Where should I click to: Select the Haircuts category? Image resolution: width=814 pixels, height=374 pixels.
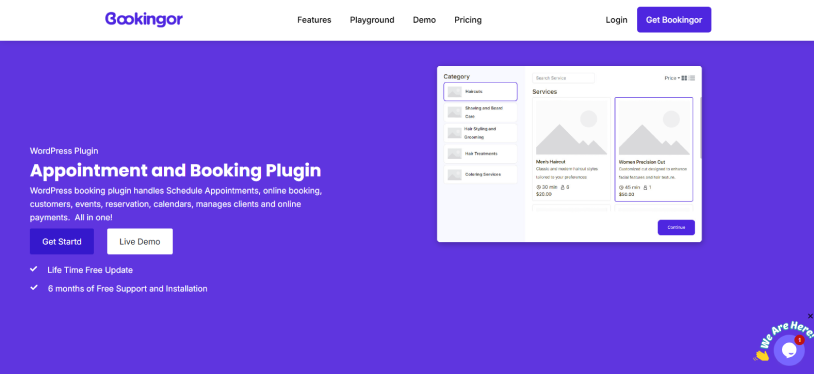[480, 91]
